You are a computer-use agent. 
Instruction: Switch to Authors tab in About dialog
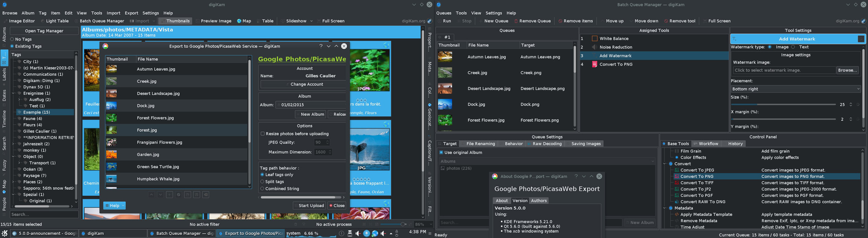[x=539, y=201]
